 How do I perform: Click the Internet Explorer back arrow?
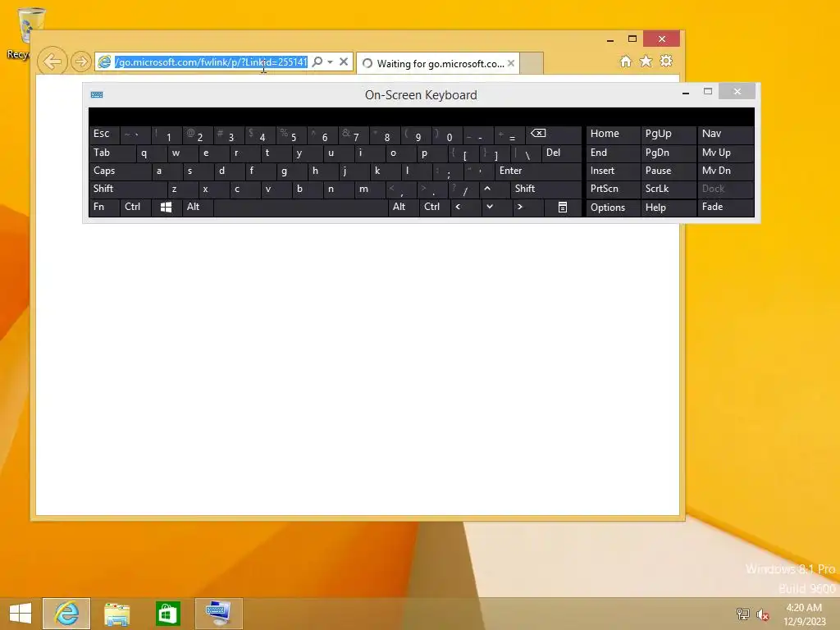(52, 62)
